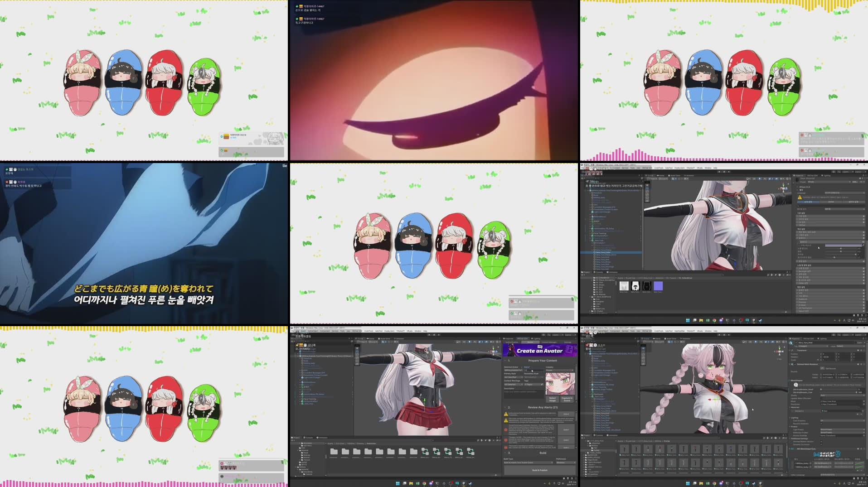
Task: Click the eyedropper beside the lavender color bar
Action: pos(863,245)
